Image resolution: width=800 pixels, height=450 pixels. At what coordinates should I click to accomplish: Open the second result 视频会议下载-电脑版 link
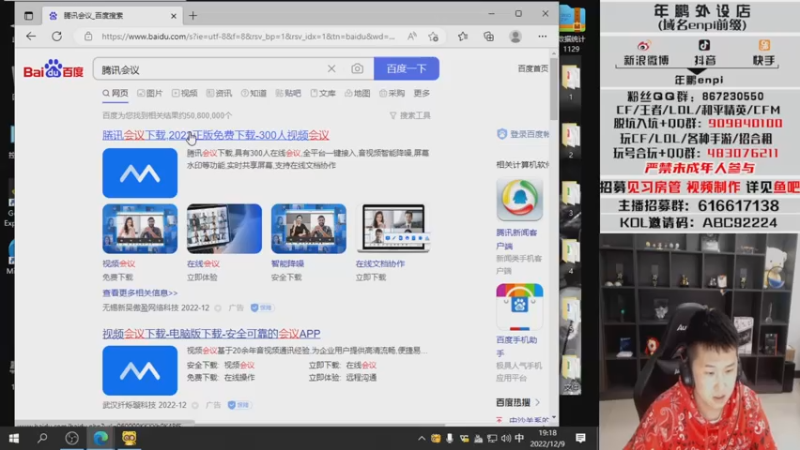[211, 334]
